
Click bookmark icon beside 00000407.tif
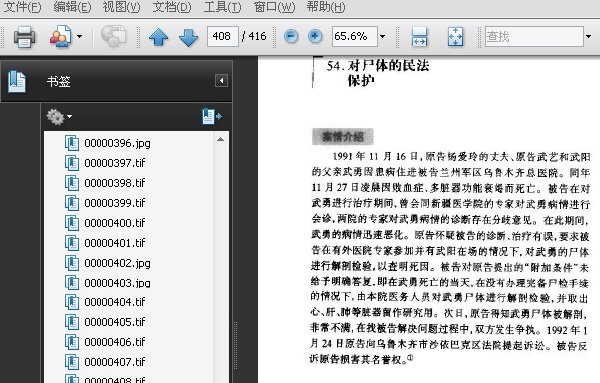pyautogui.click(x=72, y=362)
